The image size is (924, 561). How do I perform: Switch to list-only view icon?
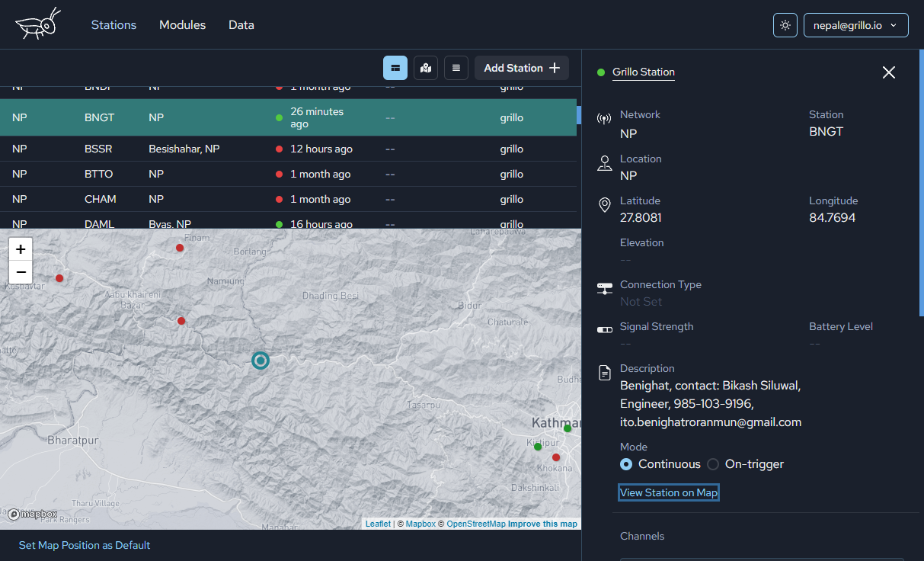click(x=456, y=68)
